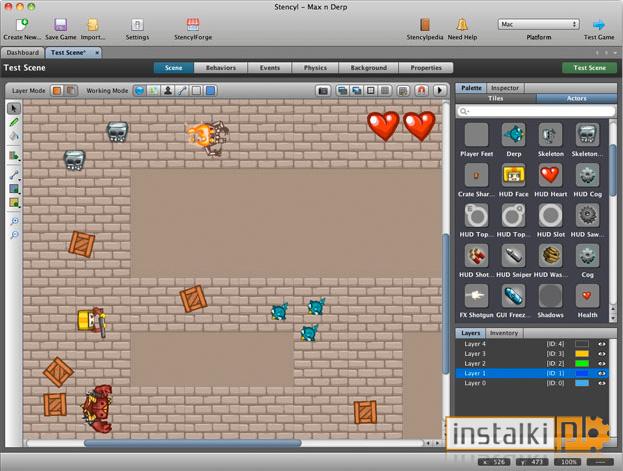Image resolution: width=623 pixels, height=471 pixels.
Task: Click Layer 3 yellow color swatch
Action: (x=582, y=354)
